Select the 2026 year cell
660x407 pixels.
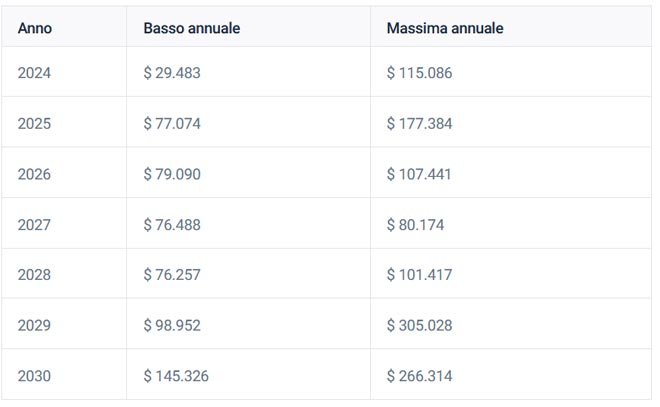click(35, 174)
